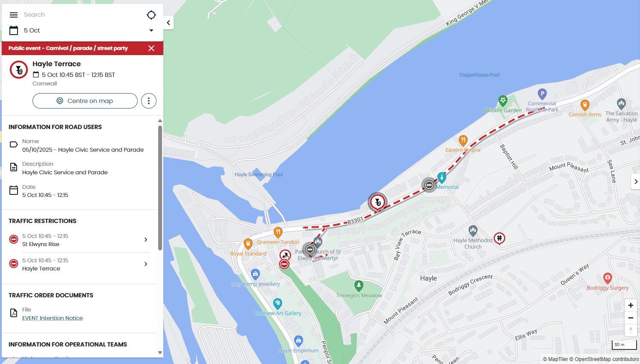Collapse the left side panel
The image size is (640, 364).
click(168, 23)
